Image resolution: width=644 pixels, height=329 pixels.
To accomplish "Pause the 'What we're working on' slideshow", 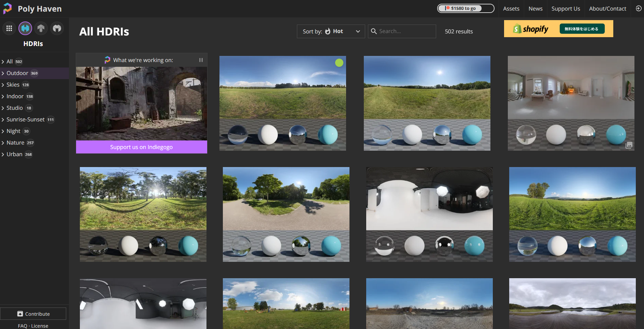I will pos(201,60).
